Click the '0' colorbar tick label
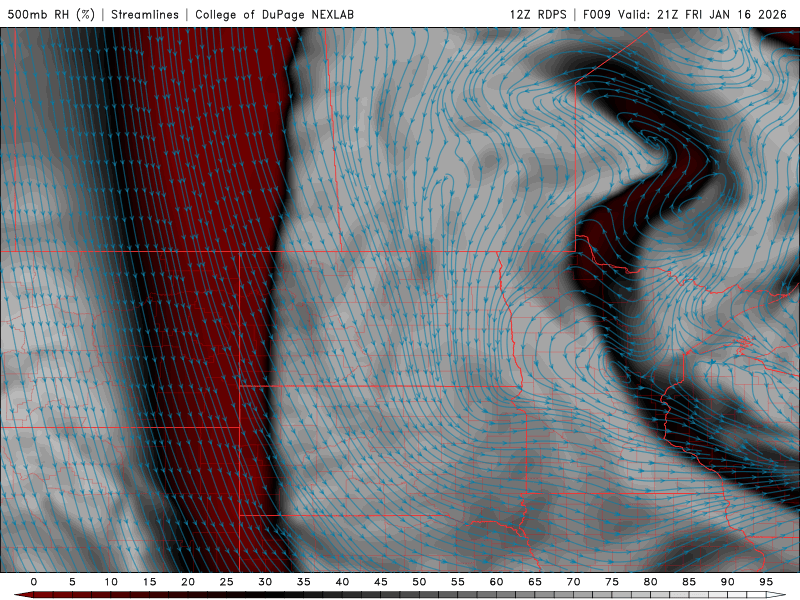The width and height of the screenshot is (800, 600). (x=34, y=582)
